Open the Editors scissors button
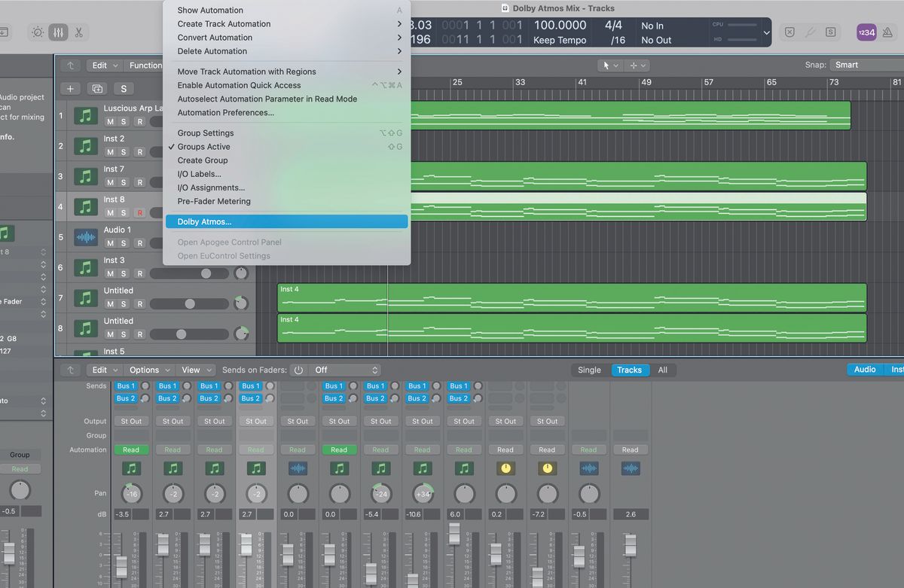This screenshot has width=904, height=588. [x=78, y=32]
